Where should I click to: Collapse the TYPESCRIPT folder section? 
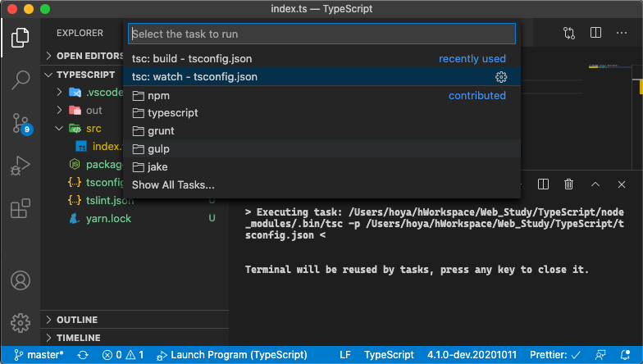pos(82,75)
